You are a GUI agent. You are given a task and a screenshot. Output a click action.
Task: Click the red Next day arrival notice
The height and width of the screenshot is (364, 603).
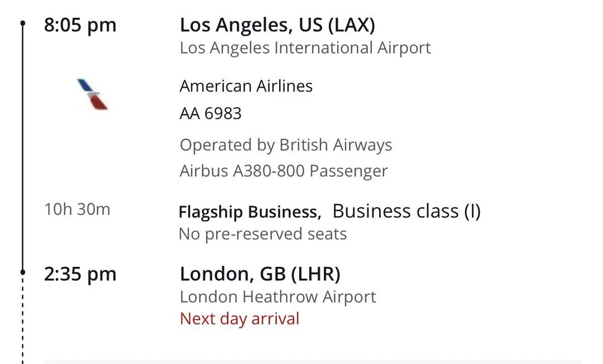pyautogui.click(x=239, y=319)
